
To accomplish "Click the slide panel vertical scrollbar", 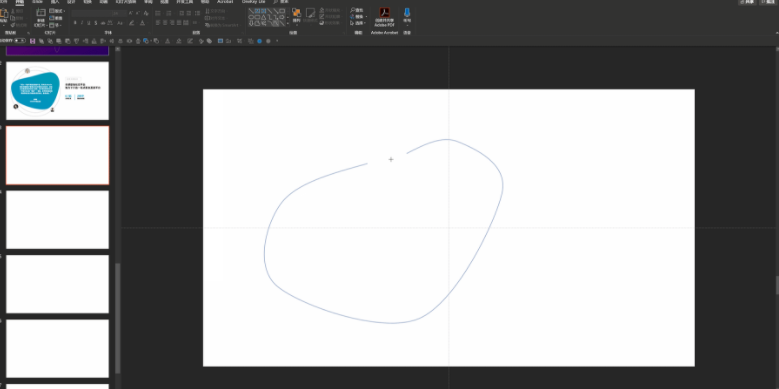I will 118,318.
